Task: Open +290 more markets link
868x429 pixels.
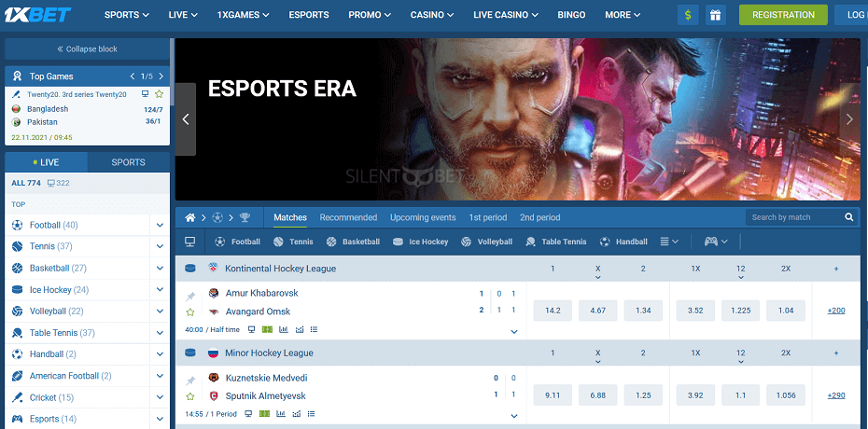Action: pos(836,395)
